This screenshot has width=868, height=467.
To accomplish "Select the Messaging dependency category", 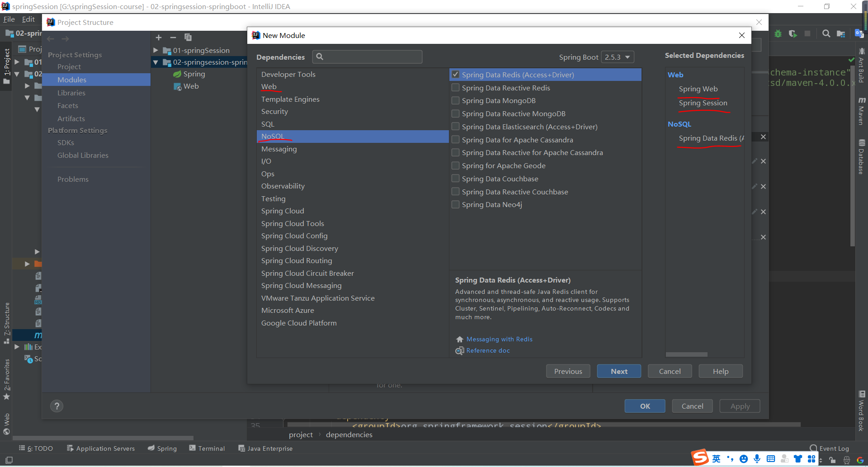I will (x=279, y=149).
